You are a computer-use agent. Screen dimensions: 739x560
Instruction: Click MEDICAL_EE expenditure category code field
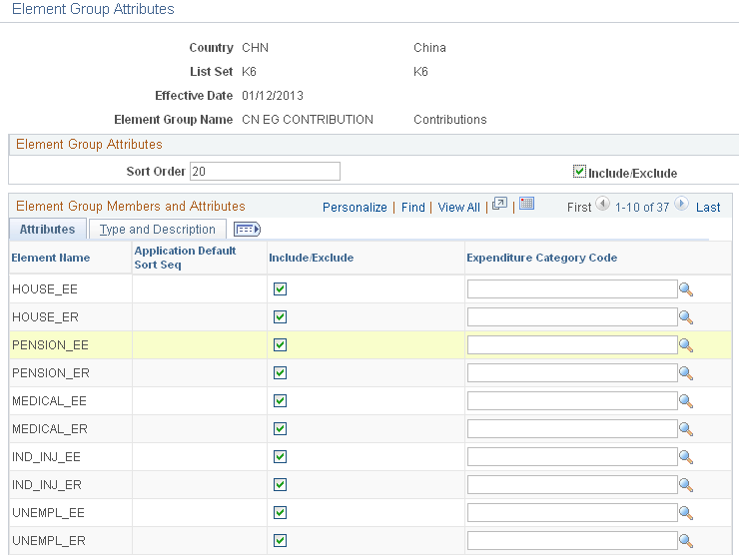572,401
